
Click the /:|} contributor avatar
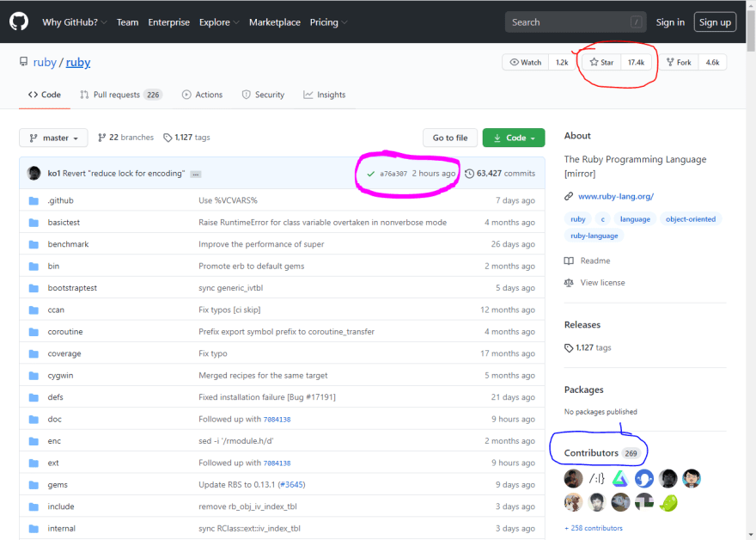(597, 479)
